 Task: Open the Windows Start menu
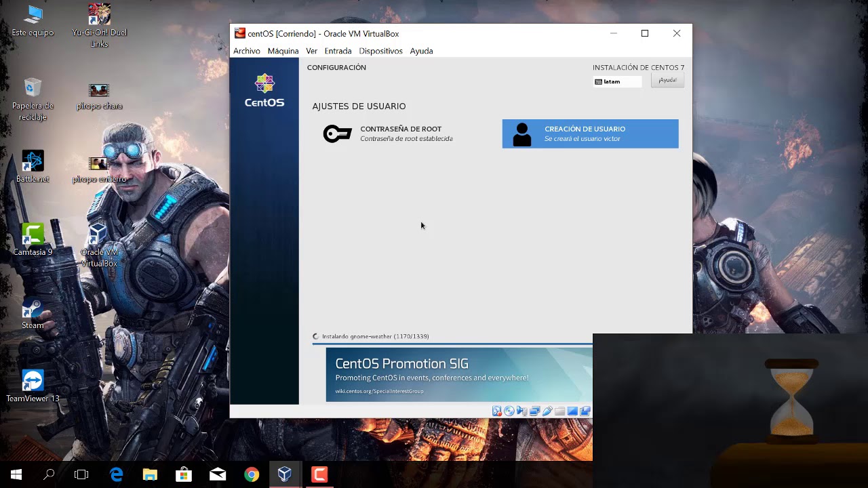point(16,474)
